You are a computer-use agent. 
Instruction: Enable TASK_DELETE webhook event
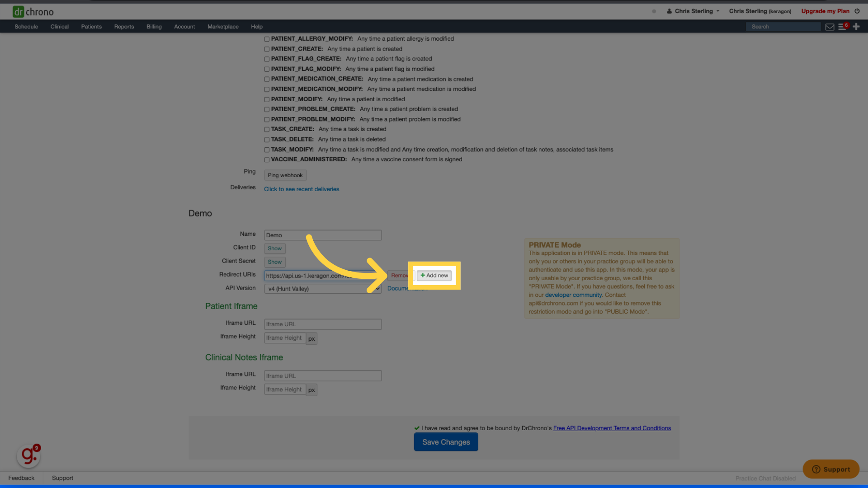point(267,140)
